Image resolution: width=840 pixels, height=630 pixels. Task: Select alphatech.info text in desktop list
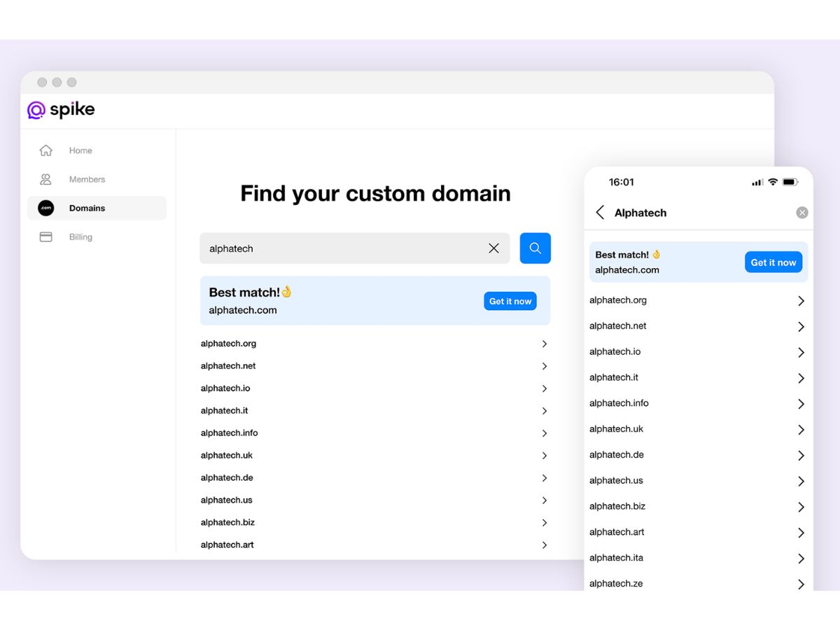229,433
